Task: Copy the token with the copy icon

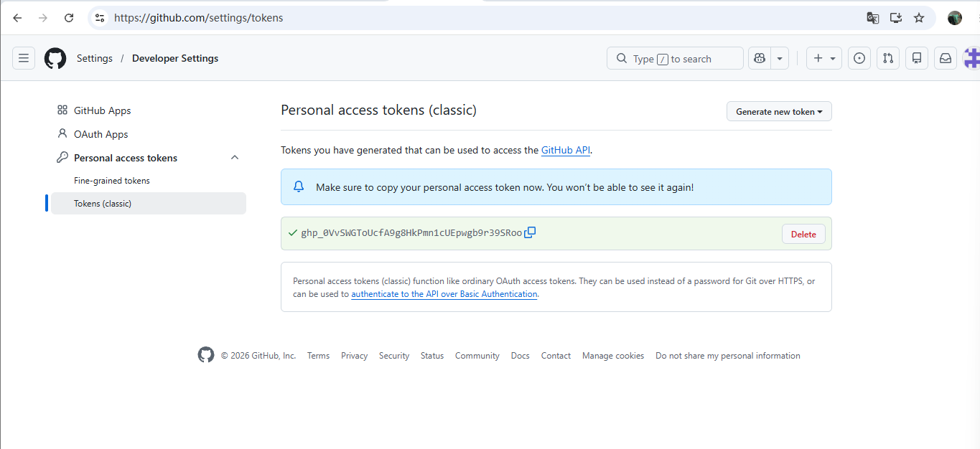Action: click(530, 232)
